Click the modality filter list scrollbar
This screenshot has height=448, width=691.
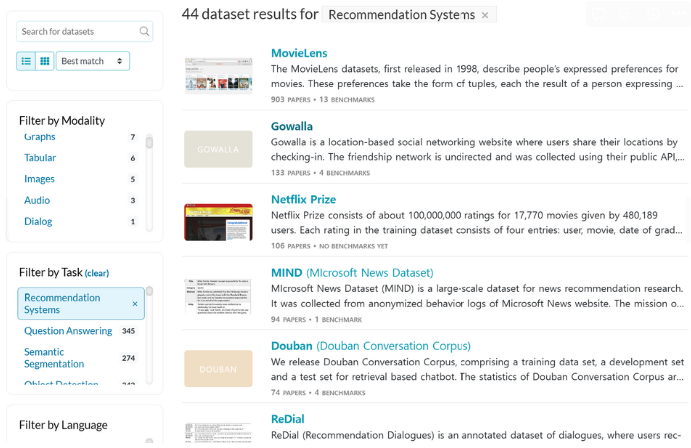tap(149, 142)
